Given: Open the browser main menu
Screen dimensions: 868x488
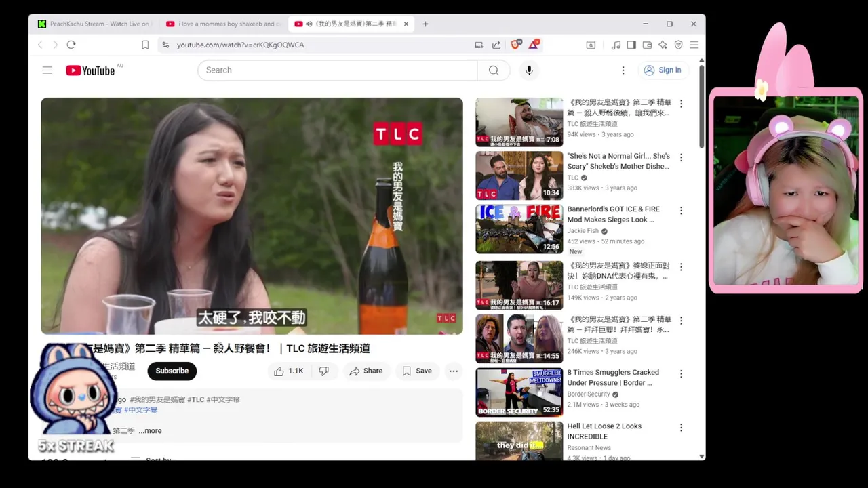Looking at the screenshot, I should tap(694, 45).
